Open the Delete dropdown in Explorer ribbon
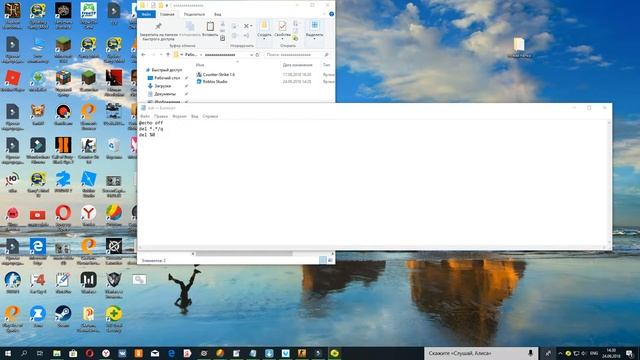This screenshot has width=640, height=360. [x=251, y=26]
